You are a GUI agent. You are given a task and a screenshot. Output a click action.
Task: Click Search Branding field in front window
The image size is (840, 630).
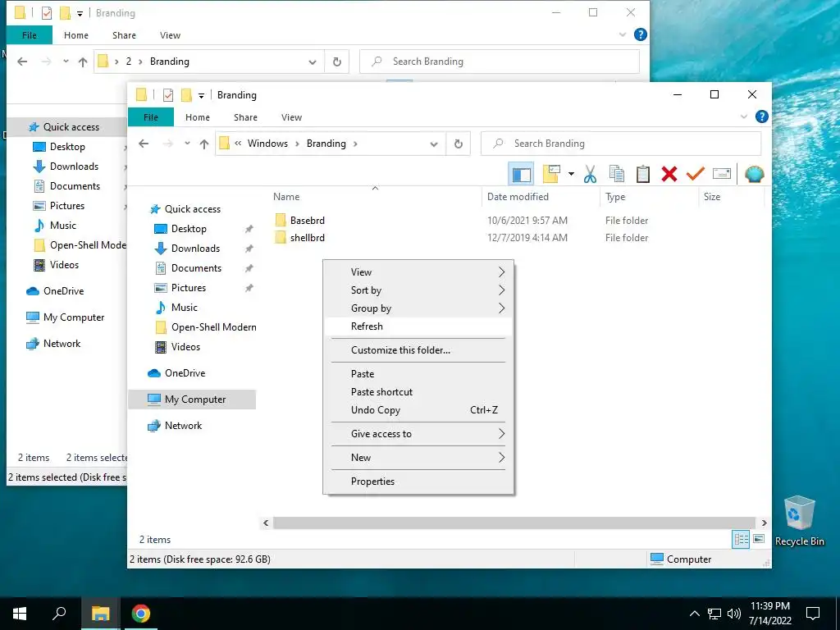(621, 144)
